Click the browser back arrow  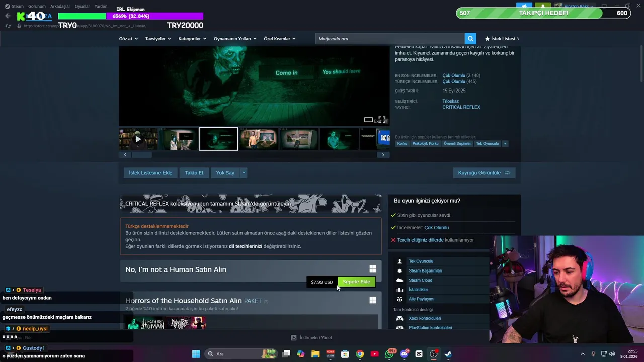8,16
